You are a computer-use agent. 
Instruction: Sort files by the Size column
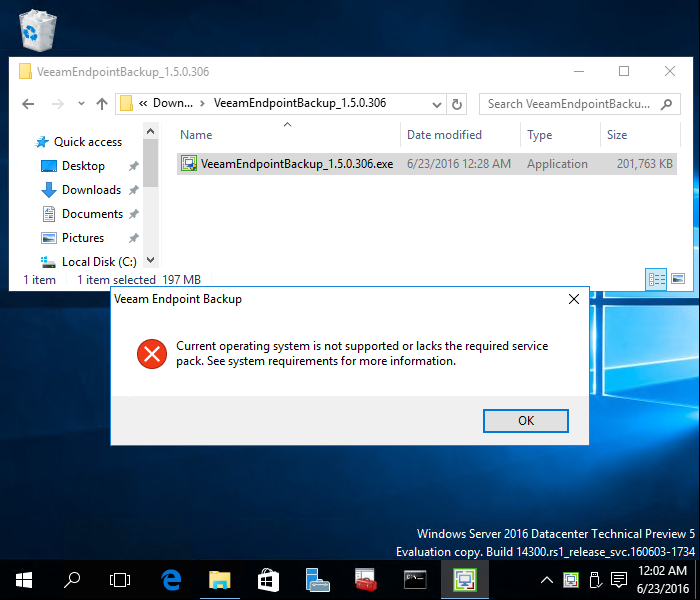(617, 135)
